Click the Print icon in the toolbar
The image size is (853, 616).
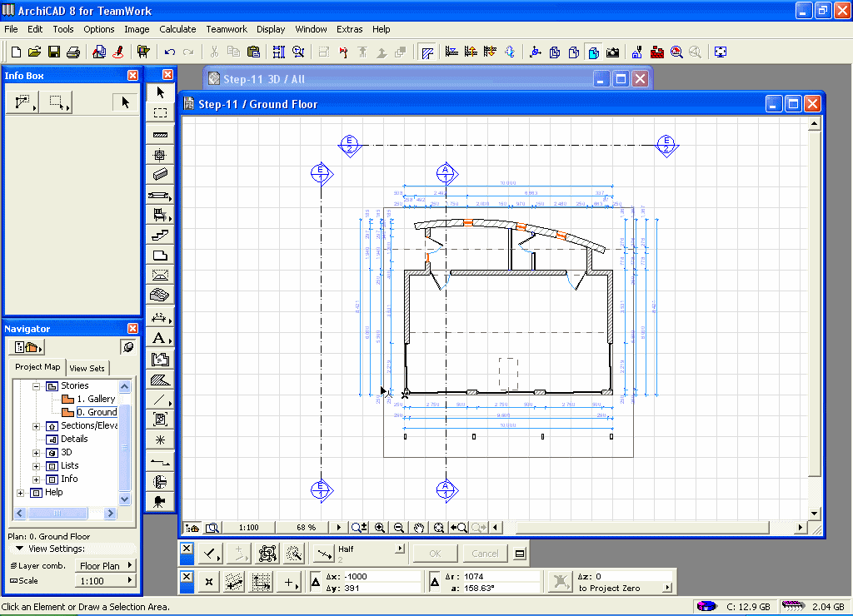coord(73,52)
